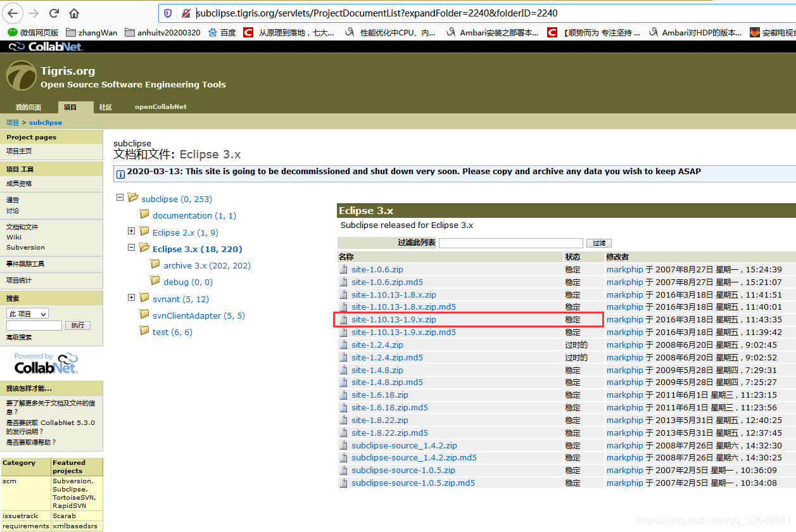Open site-1.6.18.zip.md5 link

click(389, 407)
